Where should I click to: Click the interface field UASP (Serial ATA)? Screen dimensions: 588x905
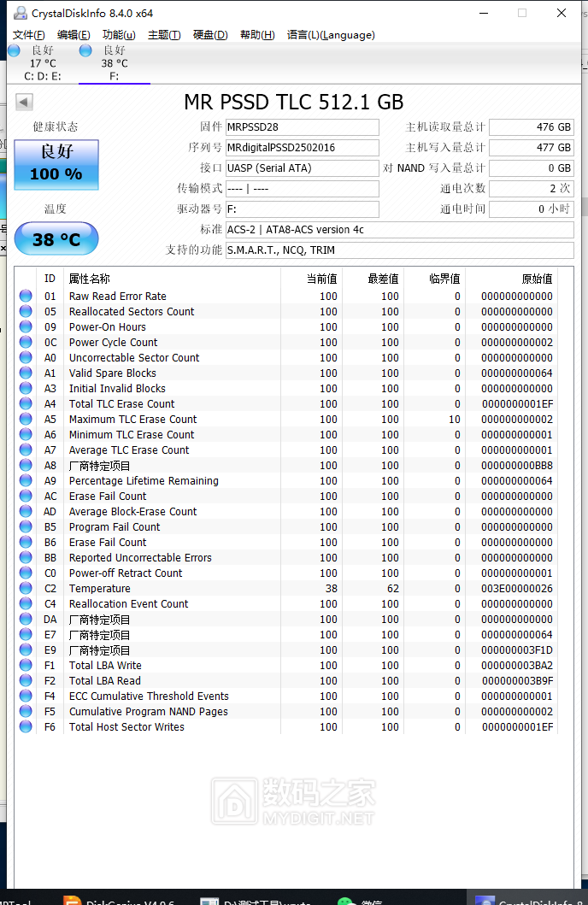(303, 168)
